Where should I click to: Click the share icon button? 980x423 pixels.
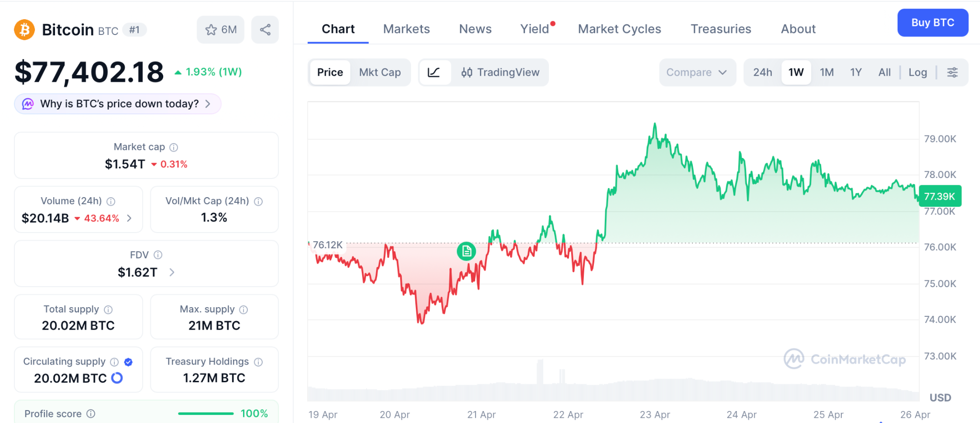pyautogui.click(x=265, y=30)
